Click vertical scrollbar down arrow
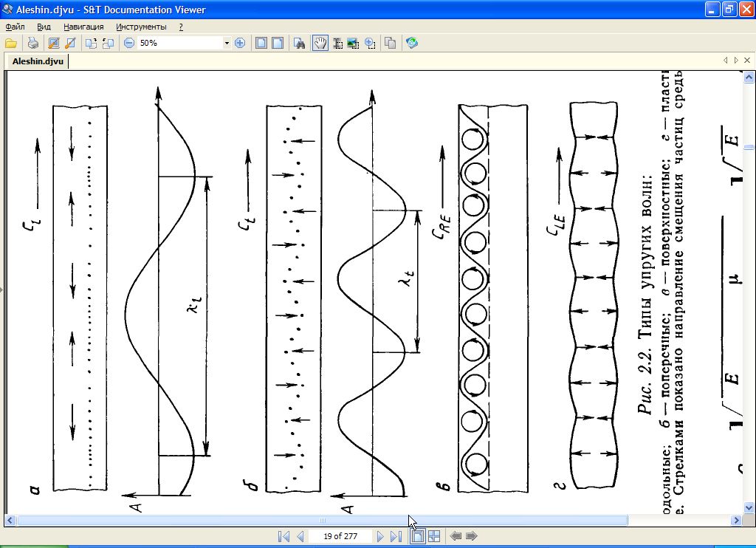 tap(749, 507)
